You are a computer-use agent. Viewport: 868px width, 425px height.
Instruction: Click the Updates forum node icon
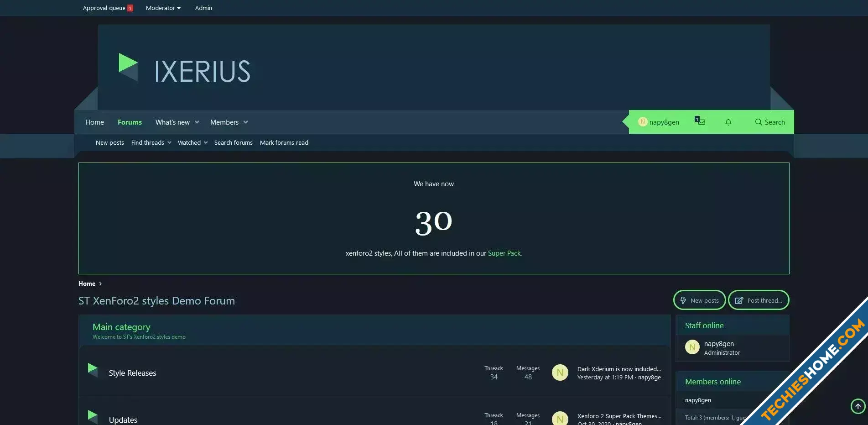tap(93, 417)
